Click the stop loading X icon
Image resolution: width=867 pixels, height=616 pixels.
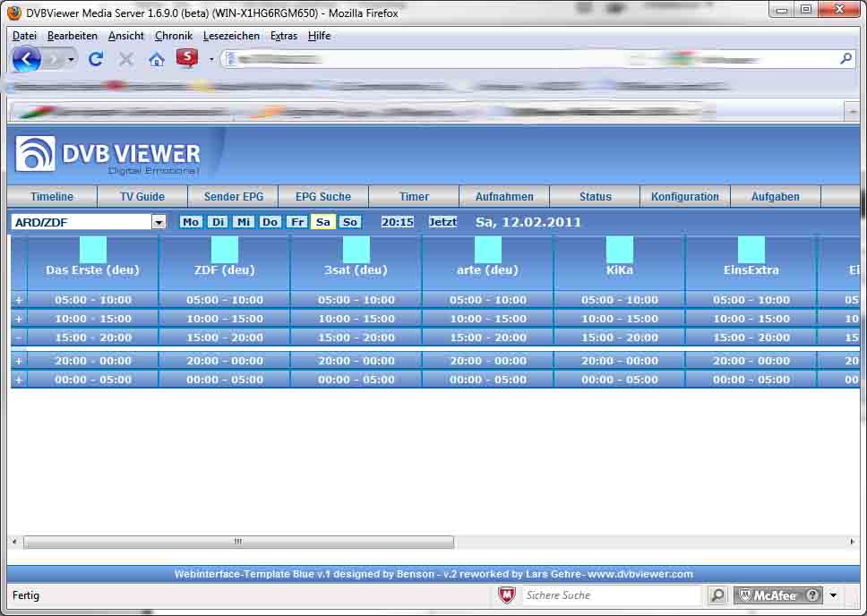126,59
